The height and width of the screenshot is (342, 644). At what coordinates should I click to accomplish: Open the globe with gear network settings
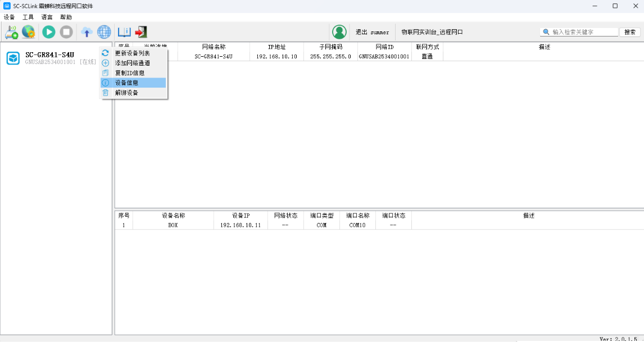(x=28, y=32)
